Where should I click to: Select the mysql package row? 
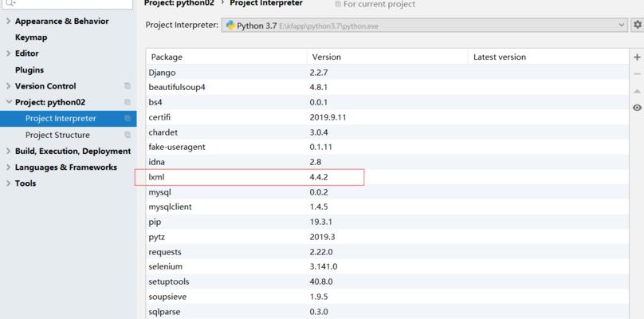click(x=387, y=192)
